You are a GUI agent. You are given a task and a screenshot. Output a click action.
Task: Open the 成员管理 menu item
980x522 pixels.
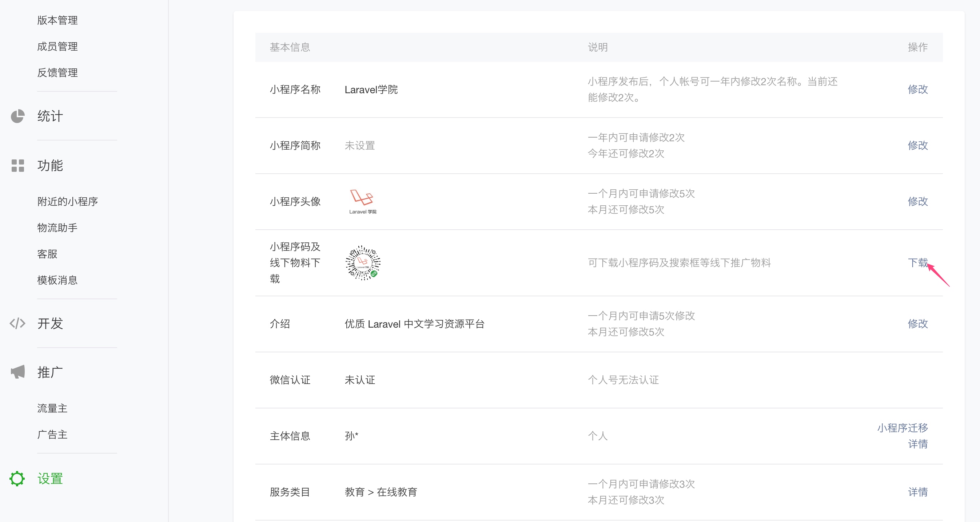[57, 47]
